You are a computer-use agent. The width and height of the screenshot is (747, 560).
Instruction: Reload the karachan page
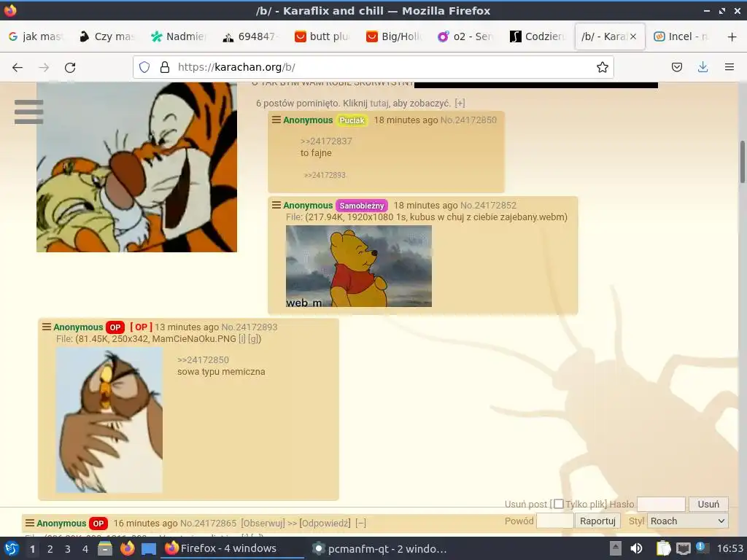[70, 68]
